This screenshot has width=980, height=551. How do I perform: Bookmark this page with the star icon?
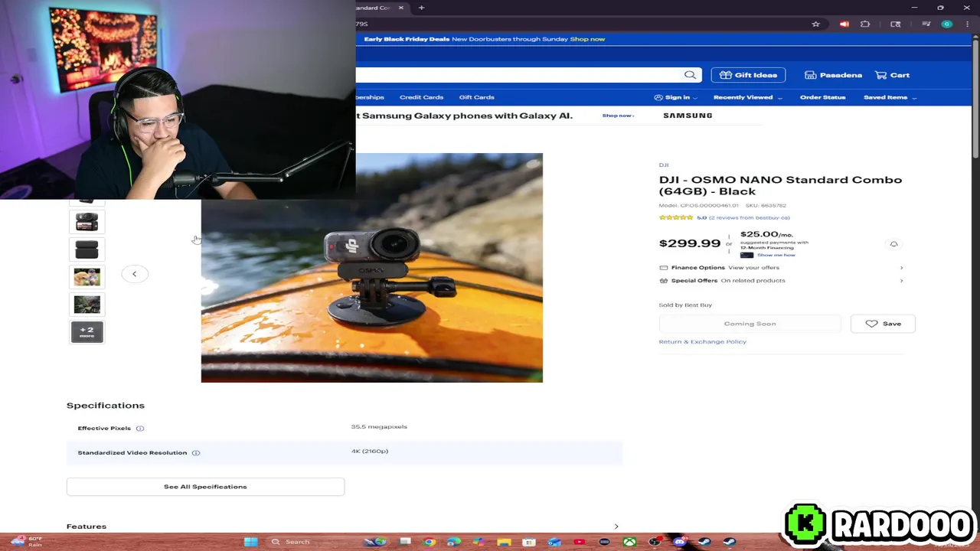(815, 24)
